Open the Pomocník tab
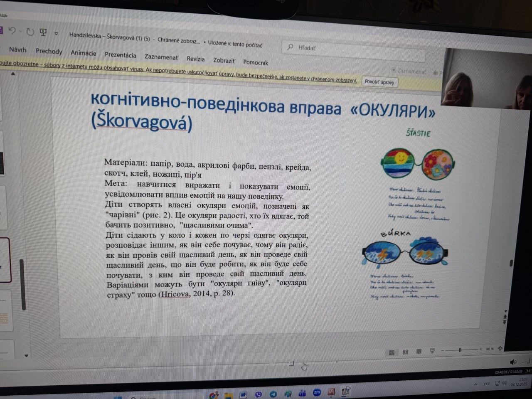 click(x=256, y=62)
